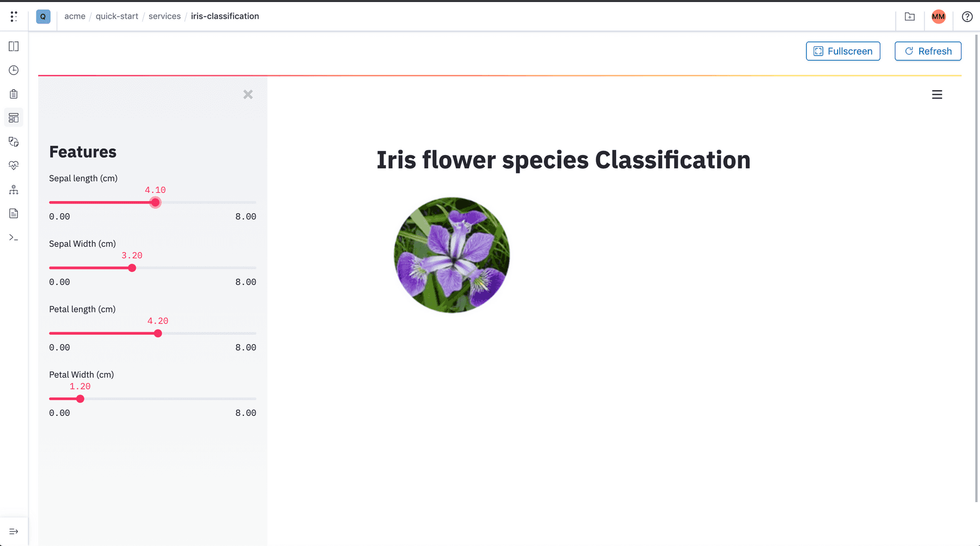This screenshot has height=546, width=980.
Task: Select the clock history icon in sidebar
Action: (x=14, y=70)
